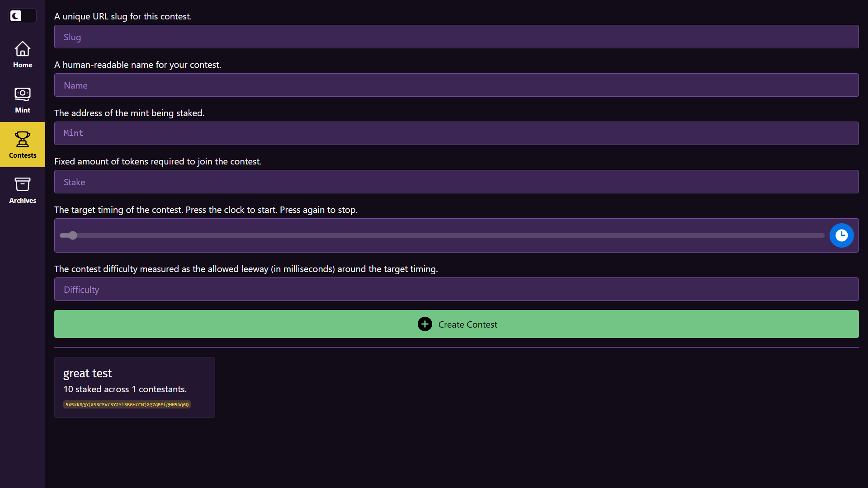The width and height of the screenshot is (868, 488).
Task: Click the Difficulty input field
Action: pos(457,290)
